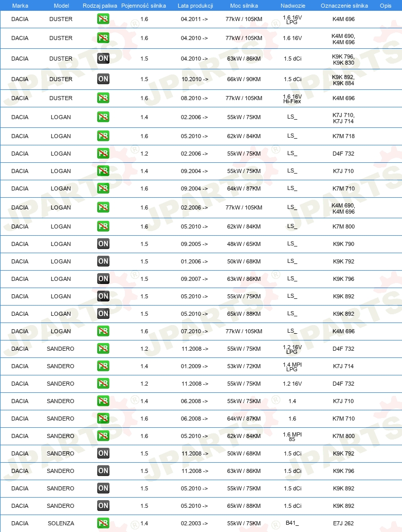Click the 08.2010 -> production date
The width and height of the screenshot is (402, 532).
click(x=194, y=98)
